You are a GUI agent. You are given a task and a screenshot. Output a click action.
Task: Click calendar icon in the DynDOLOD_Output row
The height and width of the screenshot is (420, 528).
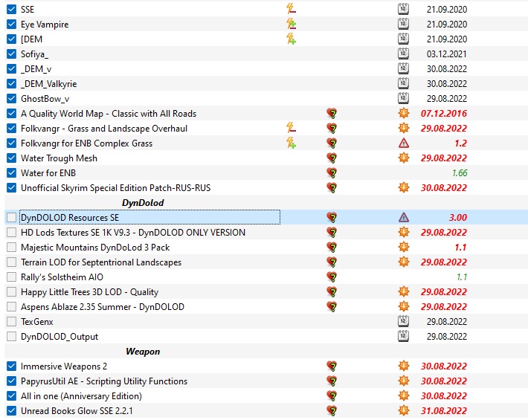pyautogui.click(x=403, y=336)
